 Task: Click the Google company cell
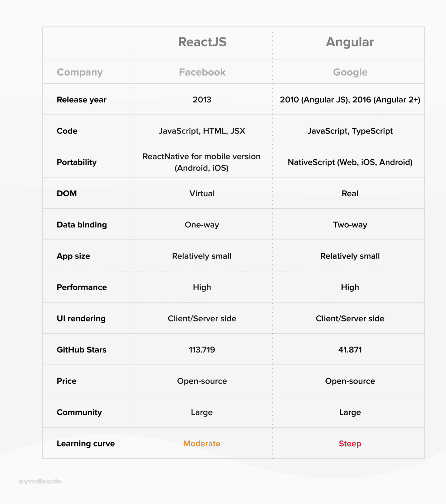click(350, 72)
